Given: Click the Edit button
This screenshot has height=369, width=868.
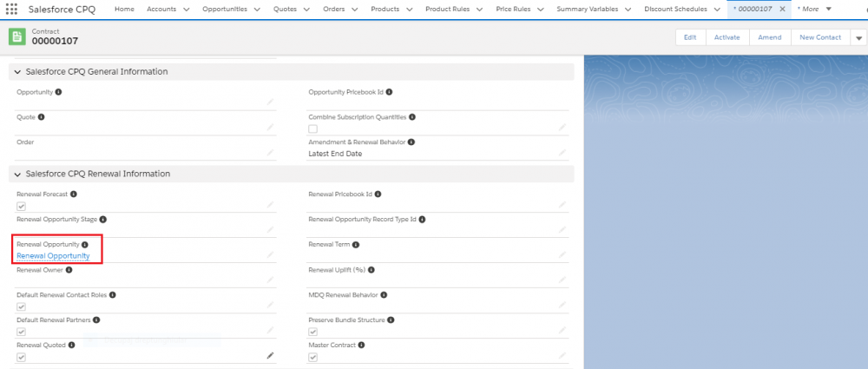Looking at the screenshot, I should point(690,37).
